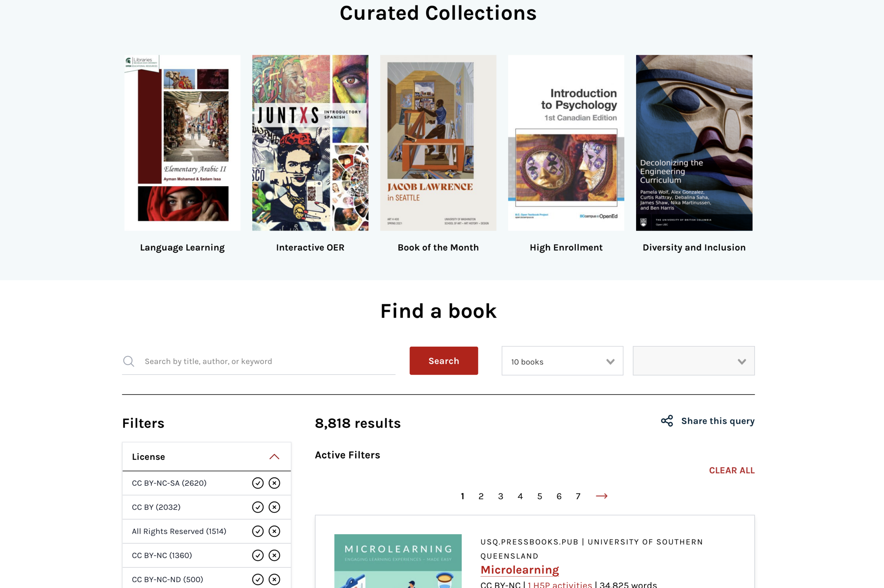This screenshot has width=884, height=588.
Task: Exclude the CC BY-NC license filter
Action: click(x=275, y=555)
